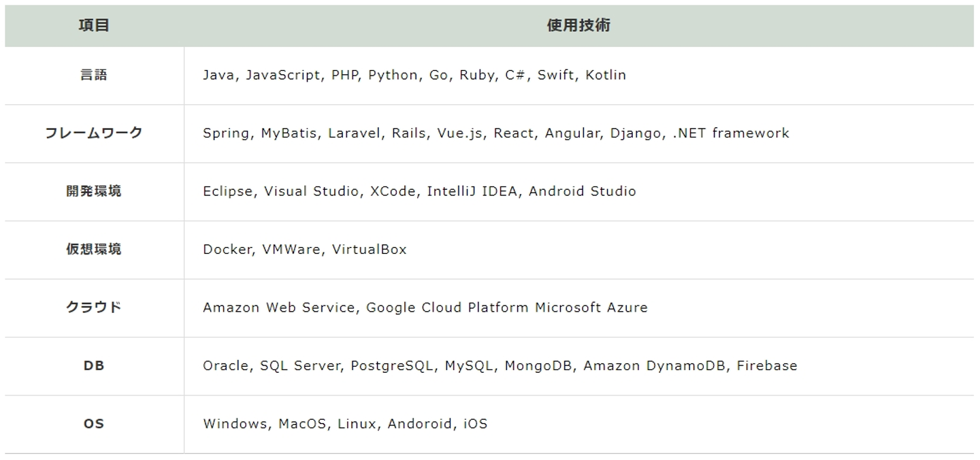The image size is (980, 460).
Task: Click the 項目 column header
Action: (x=94, y=26)
